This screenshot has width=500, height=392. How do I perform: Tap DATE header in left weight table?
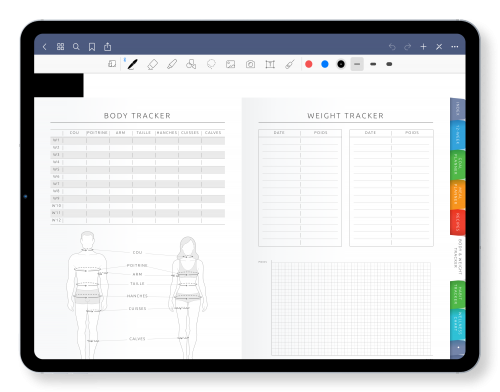pos(279,133)
